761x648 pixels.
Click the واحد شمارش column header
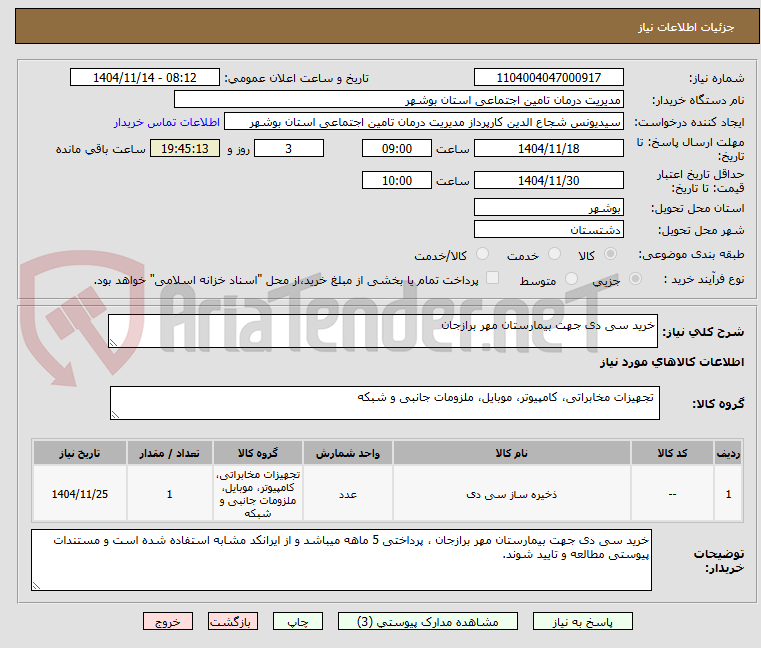347,453
